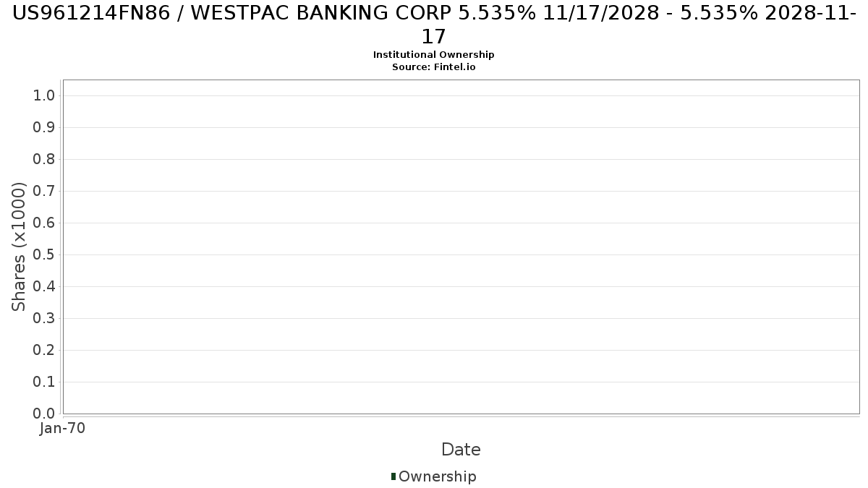Screen dimensions: 868x488
Task: Click the Source: Fintel.io text
Action: (x=434, y=67)
